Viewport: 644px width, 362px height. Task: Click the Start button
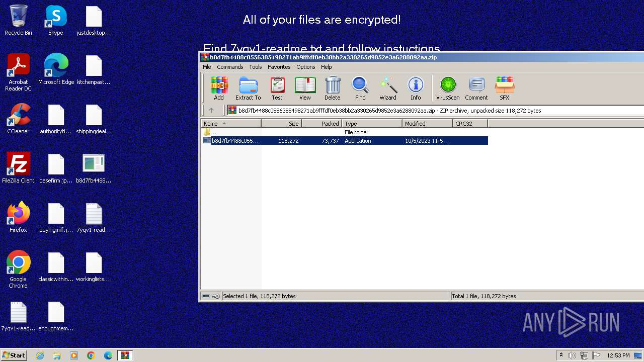tap(14, 355)
